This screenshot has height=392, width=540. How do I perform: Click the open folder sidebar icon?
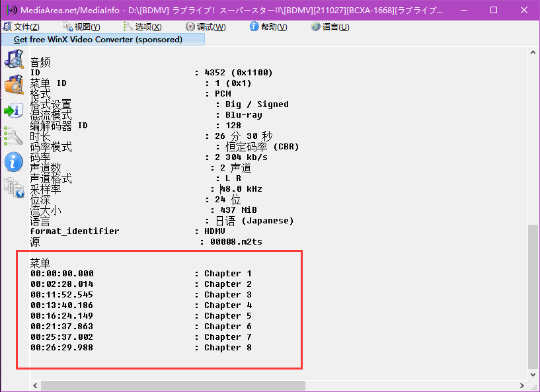pos(13,85)
